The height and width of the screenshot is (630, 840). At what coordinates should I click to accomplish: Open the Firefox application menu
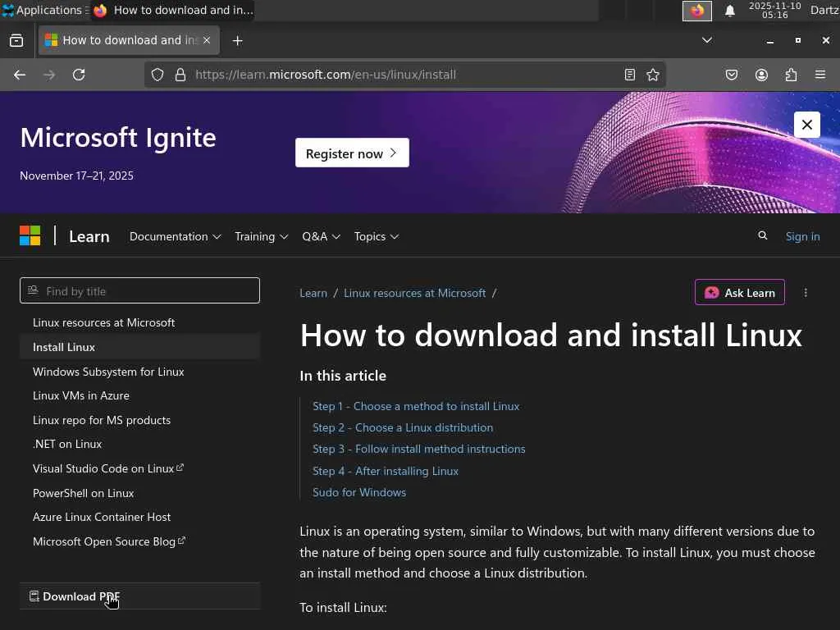(820, 75)
